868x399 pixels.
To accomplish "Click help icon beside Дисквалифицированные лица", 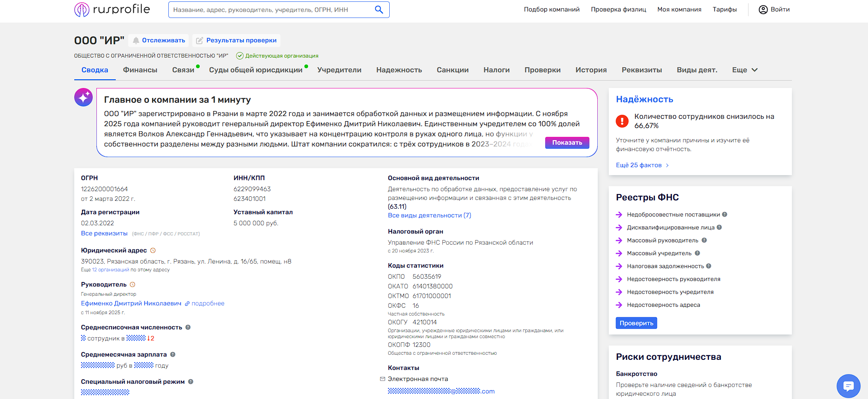I will [x=719, y=227].
